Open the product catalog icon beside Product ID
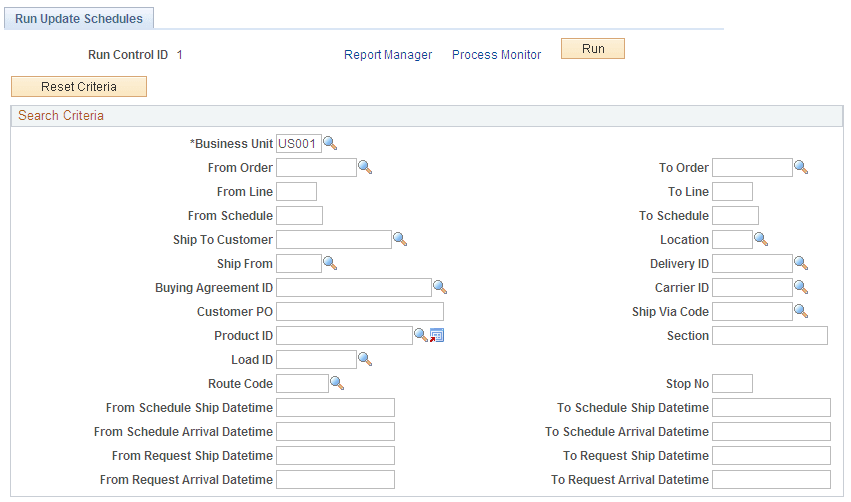The width and height of the screenshot is (851, 502). [437, 335]
